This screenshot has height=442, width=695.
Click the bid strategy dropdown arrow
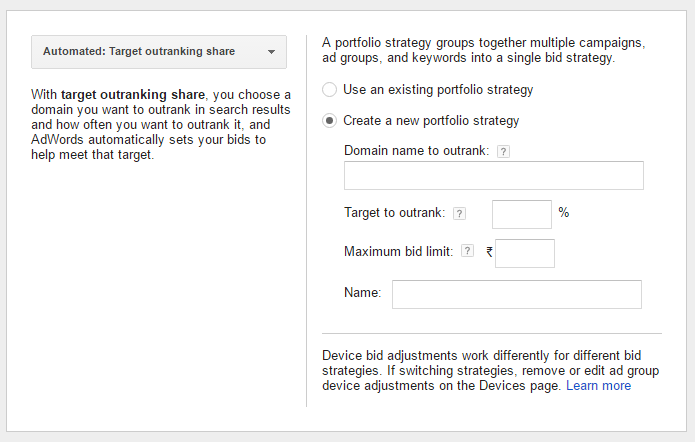point(271,52)
